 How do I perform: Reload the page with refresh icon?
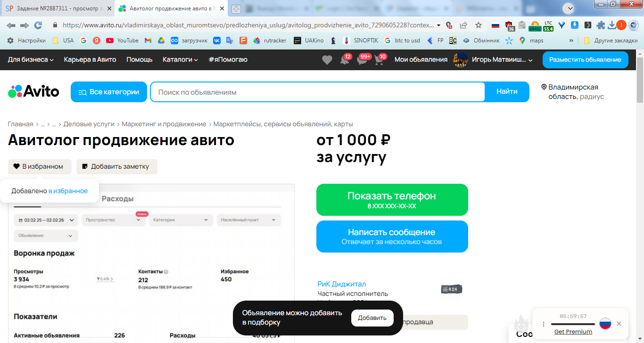click(x=38, y=25)
